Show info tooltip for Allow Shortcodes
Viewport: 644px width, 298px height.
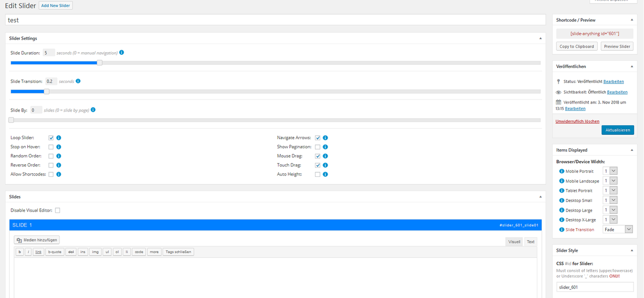pyautogui.click(x=59, y=174)
